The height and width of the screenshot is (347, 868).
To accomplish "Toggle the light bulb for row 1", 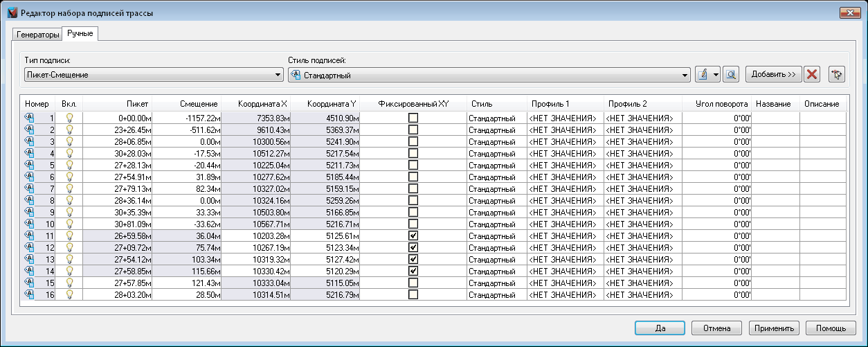I will (x=69, y=118).
